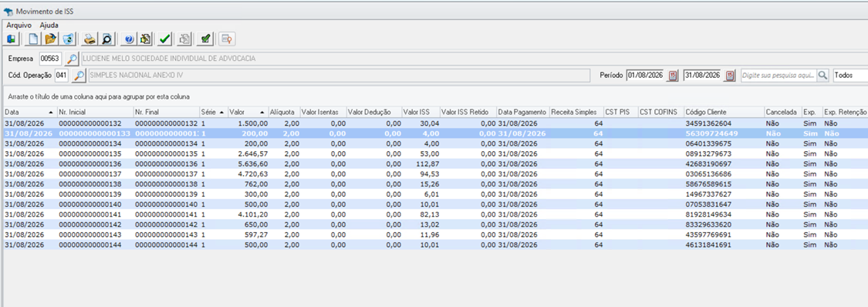Click the green checkmark confirm icon

tap(165, 39)
